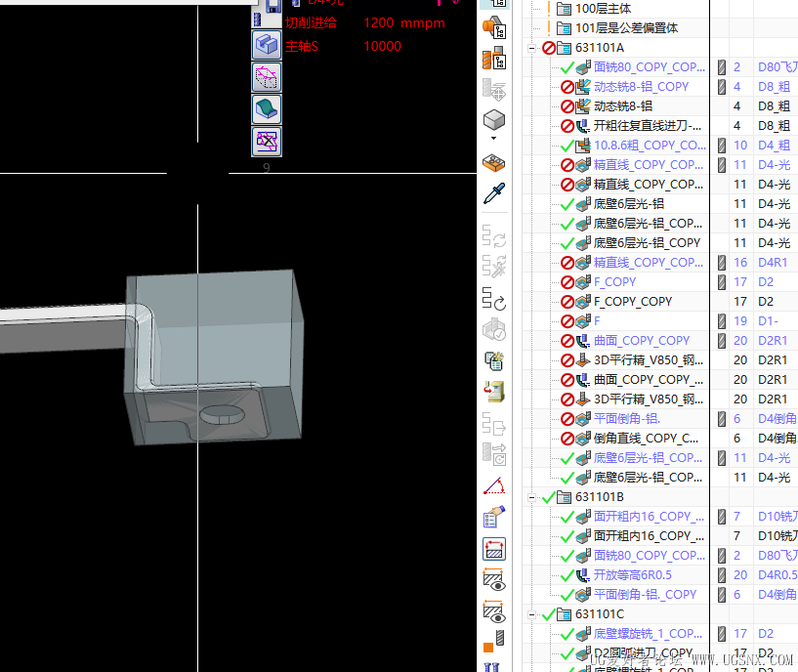Click the 3D part model in the viewport
This screenshot has height=672, width=798.
[x=214, y=357]
